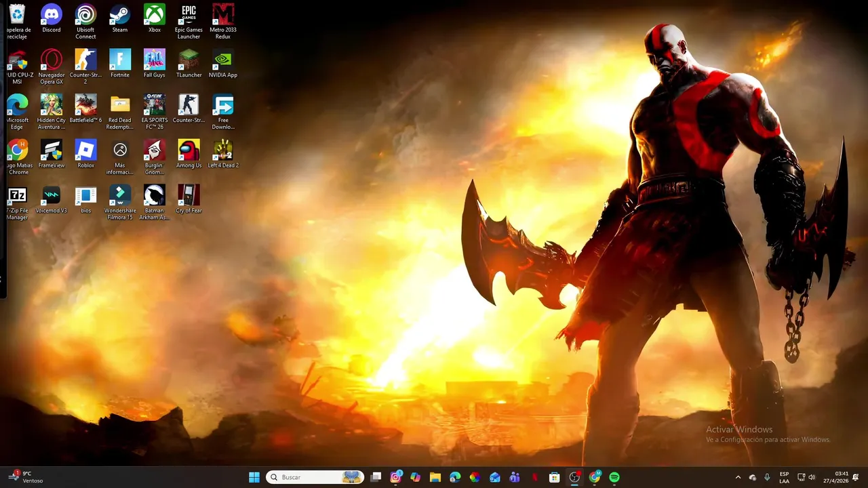The height and width of the screenshot is (488, 868).
Task: Select the Batman Arkham icon
Action: pos(155,203)
